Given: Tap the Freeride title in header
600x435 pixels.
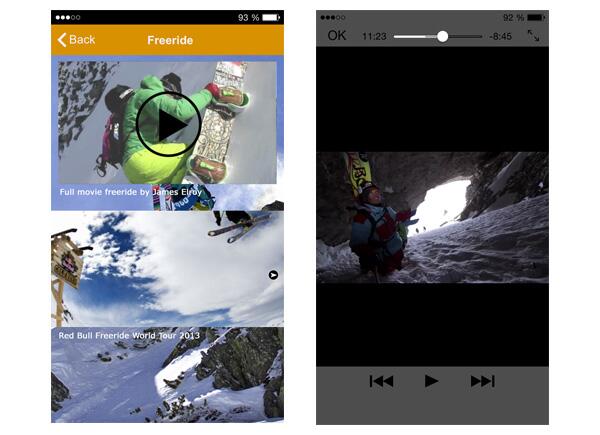Looking at the screenshot, I should pos(170,40).
